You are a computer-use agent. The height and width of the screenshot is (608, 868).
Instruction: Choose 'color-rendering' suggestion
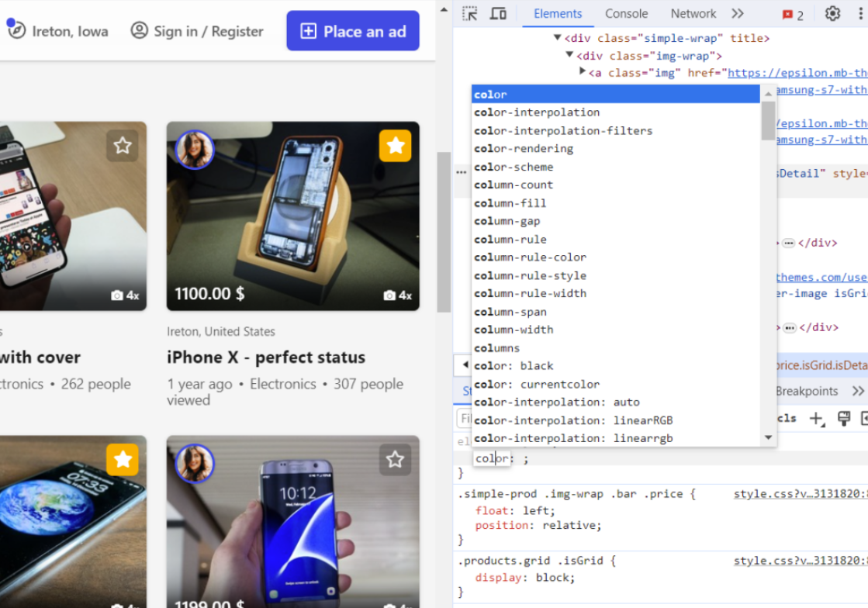(x=616, y=148)
